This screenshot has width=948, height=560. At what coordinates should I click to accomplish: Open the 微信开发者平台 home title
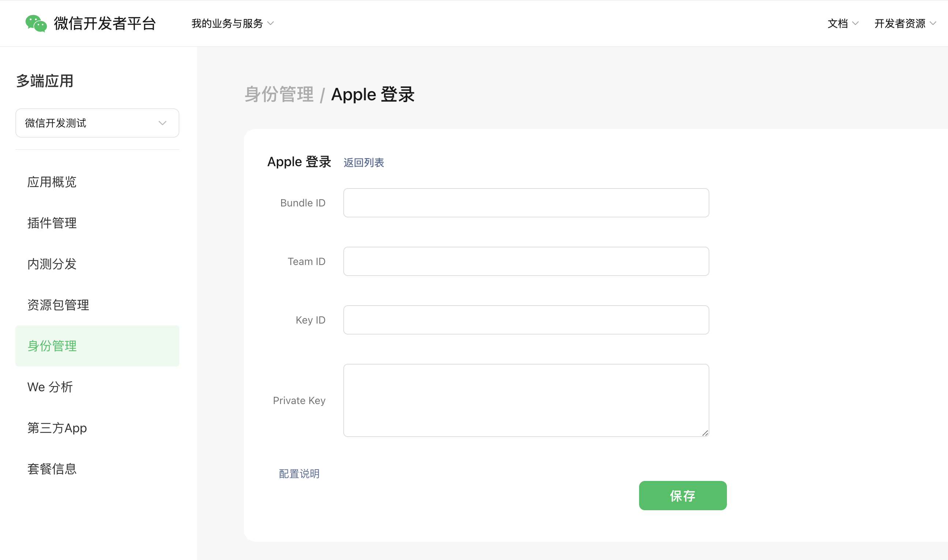click(x=105, y=23)
